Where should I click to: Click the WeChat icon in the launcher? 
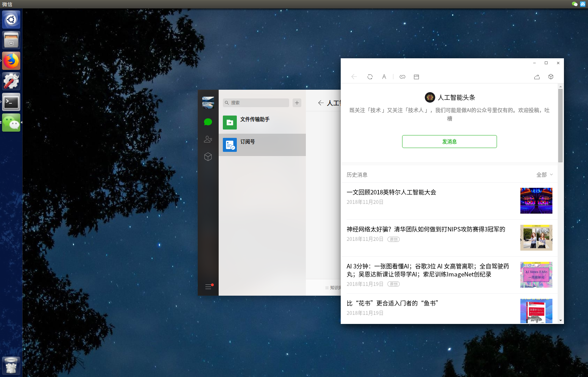click(x=11, y=123)
